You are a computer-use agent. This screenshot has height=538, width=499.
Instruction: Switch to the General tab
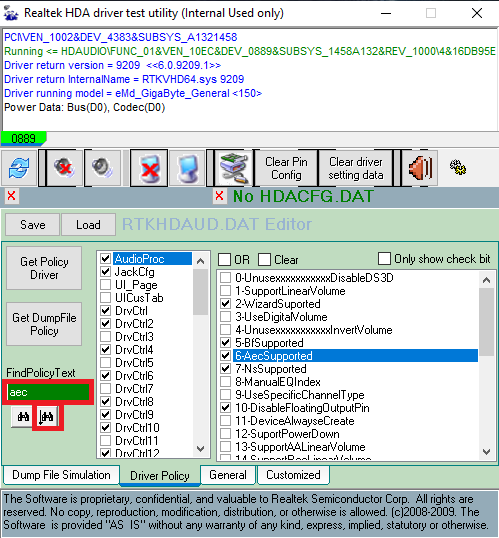pyautogui.click(x=228, y=475)
